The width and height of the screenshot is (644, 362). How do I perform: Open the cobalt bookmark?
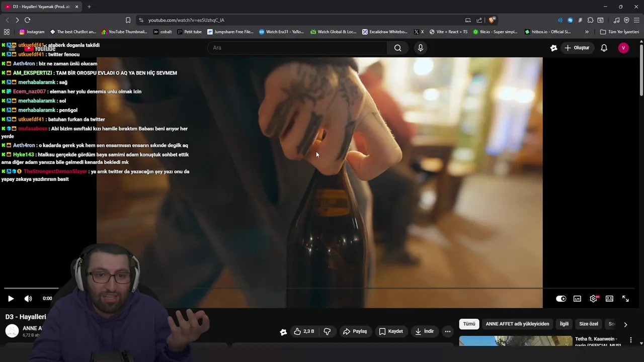(163, 32)
